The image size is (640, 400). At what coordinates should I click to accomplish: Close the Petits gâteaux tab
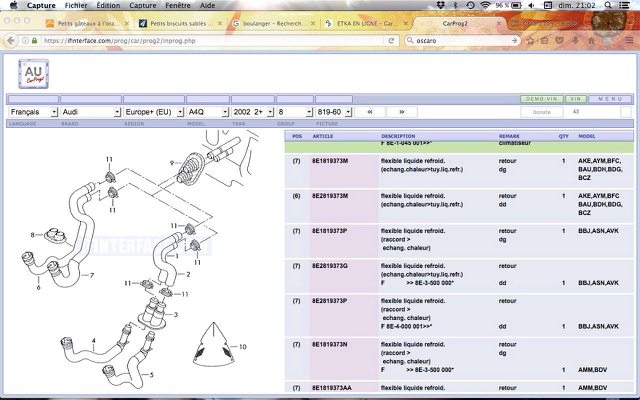tap(127, 24)
